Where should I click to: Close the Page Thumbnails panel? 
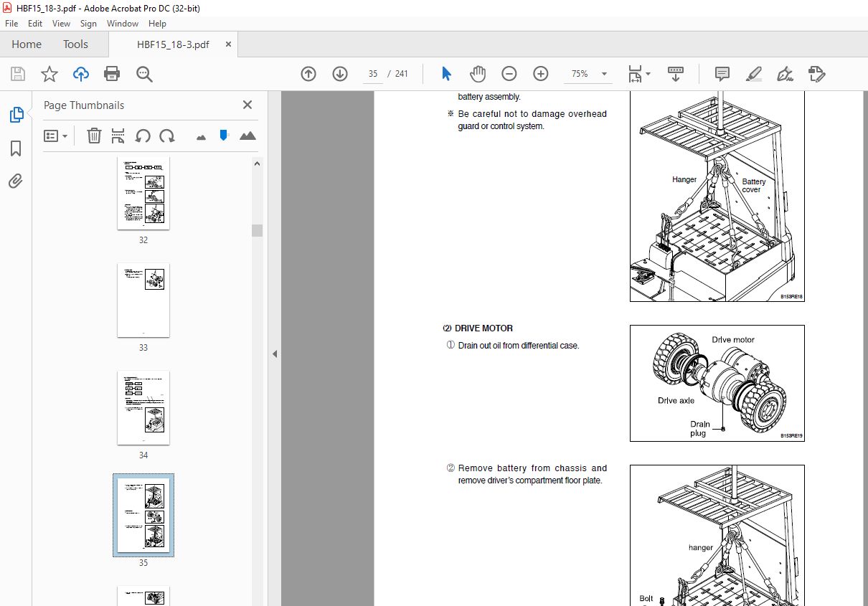tap(247, 105)
